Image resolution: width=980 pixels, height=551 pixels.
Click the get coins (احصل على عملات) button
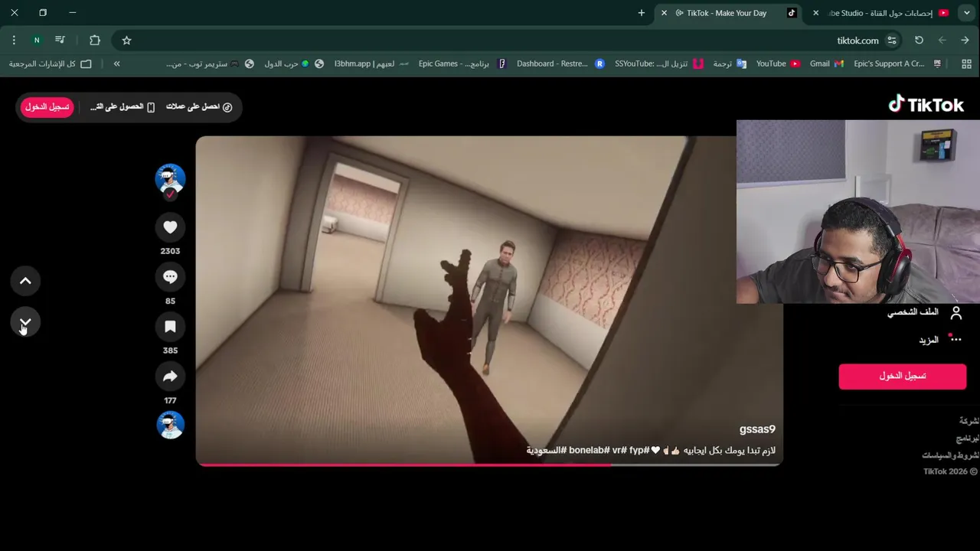pos(199,107)
